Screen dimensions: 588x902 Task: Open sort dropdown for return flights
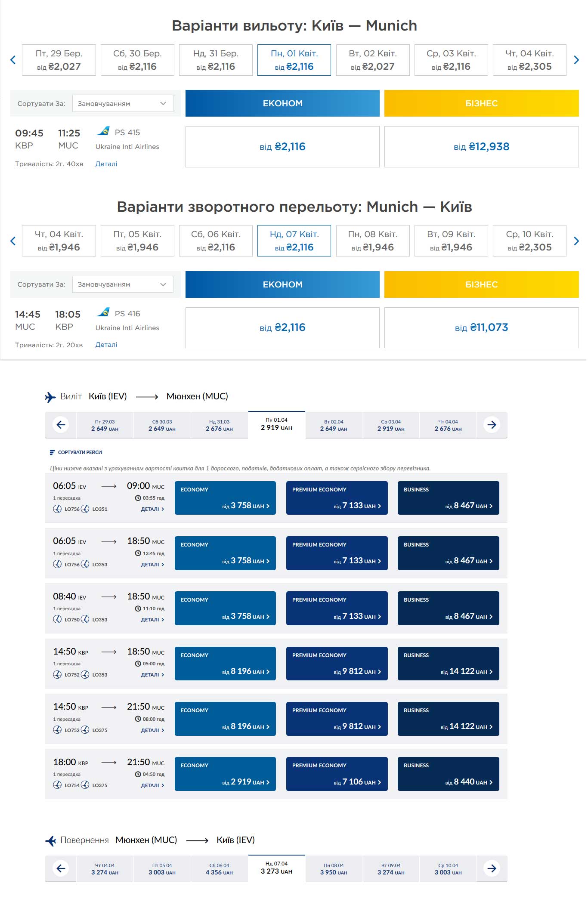tap(123, 284)
